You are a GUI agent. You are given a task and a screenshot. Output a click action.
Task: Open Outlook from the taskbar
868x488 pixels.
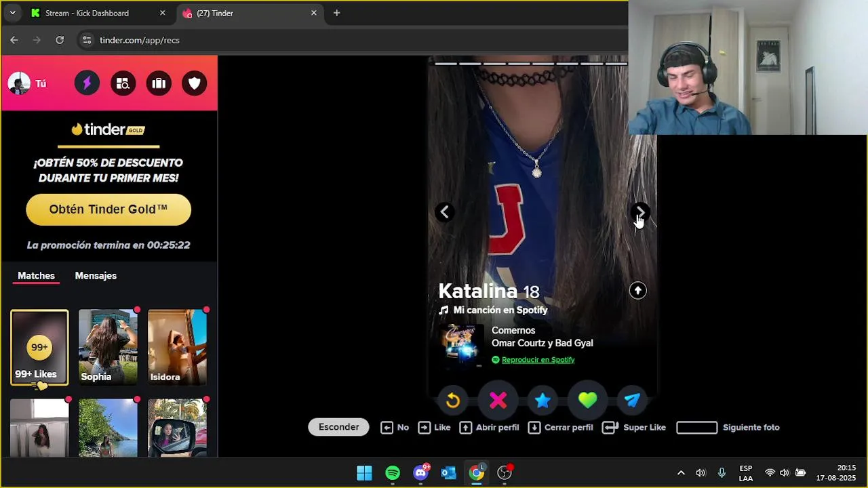(x=448, y=473)
